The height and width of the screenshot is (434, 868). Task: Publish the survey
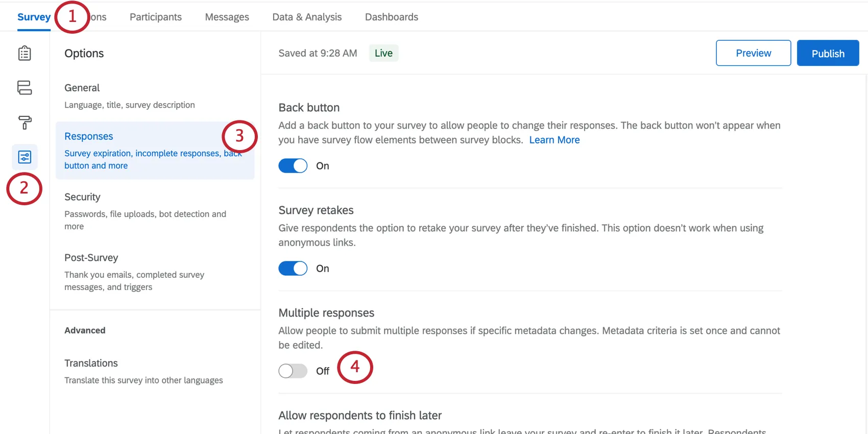(828, 53)
